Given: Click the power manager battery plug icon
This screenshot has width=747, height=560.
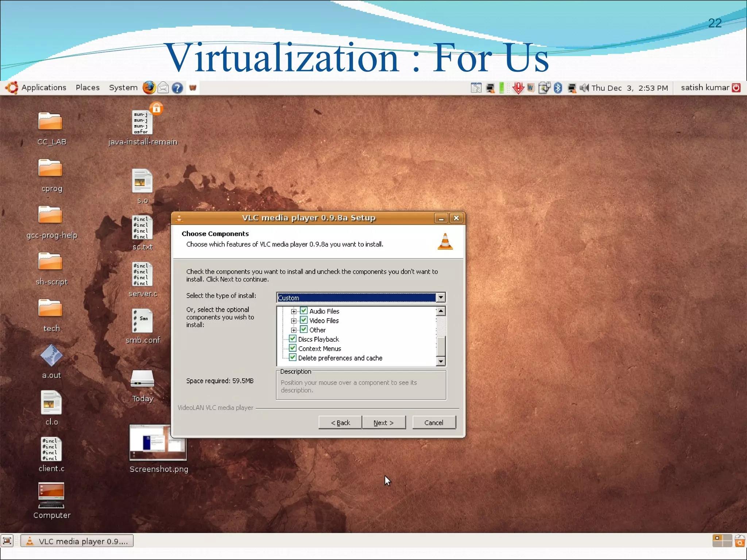Looking at the screenshot, I should click(x=544, y=88).
